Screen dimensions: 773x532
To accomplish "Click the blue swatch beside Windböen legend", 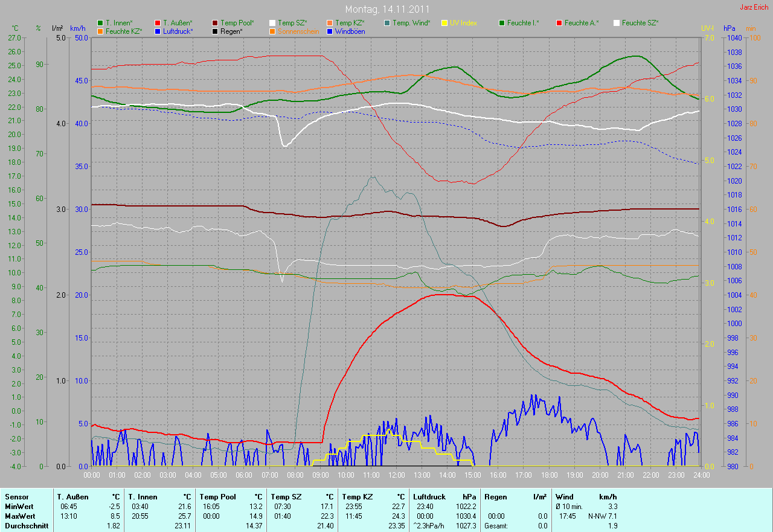I will pos(330,31).
